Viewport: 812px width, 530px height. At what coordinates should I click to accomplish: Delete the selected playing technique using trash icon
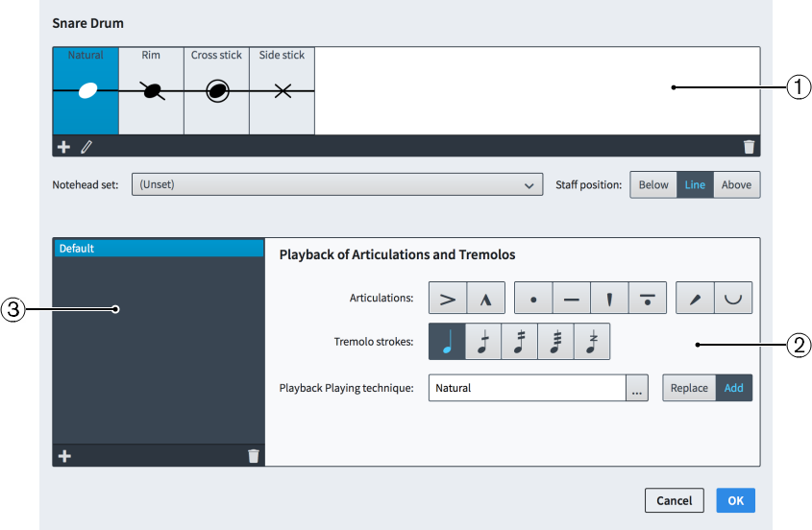coord(749,147)
